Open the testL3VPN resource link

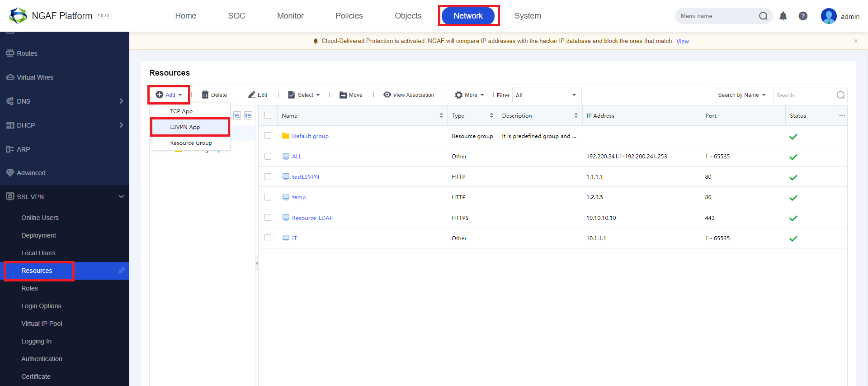click(306, 176)
